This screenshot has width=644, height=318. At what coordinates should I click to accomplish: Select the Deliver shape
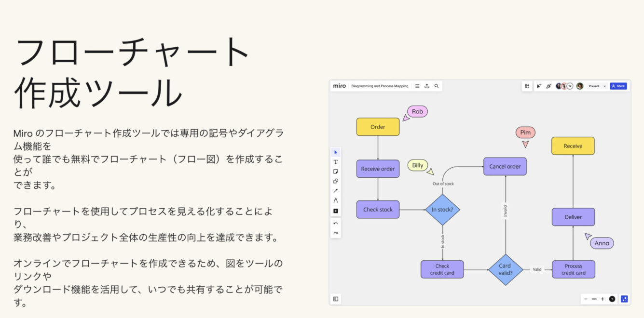(x=574, y=217)
